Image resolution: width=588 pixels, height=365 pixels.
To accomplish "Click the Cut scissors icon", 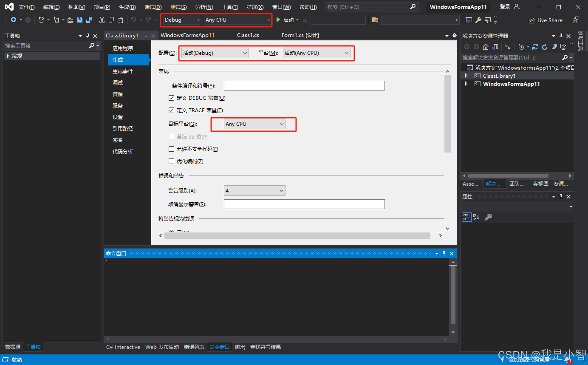I will [x=102, y=20].
